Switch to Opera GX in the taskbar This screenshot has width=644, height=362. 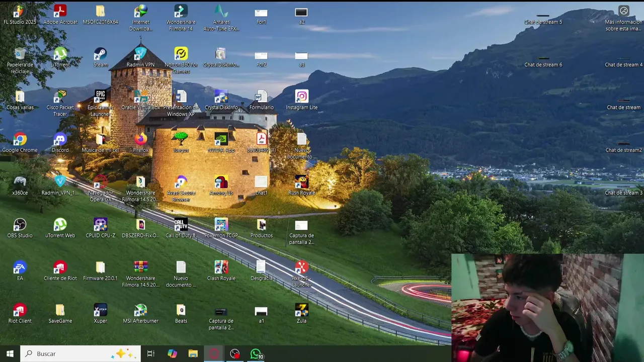coord(214,353)
